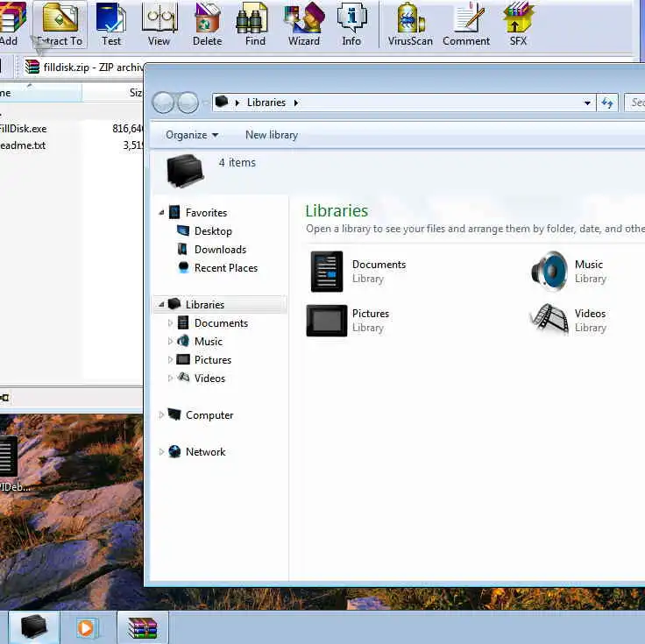The width and height of the screenshot is (645, 644).
Task: Click the refresh button beside address bar
Action: tap(607, 103)
